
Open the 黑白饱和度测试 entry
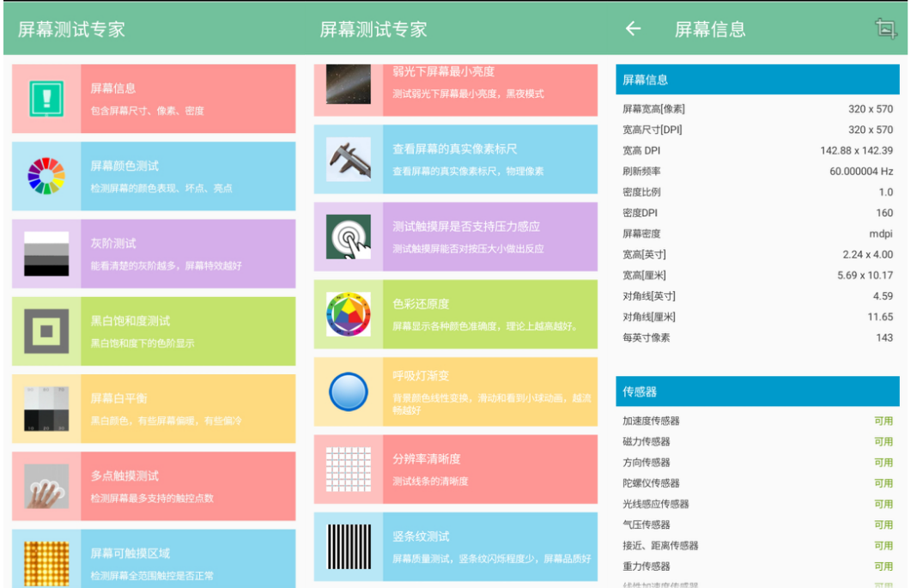(x=154, y=331)
